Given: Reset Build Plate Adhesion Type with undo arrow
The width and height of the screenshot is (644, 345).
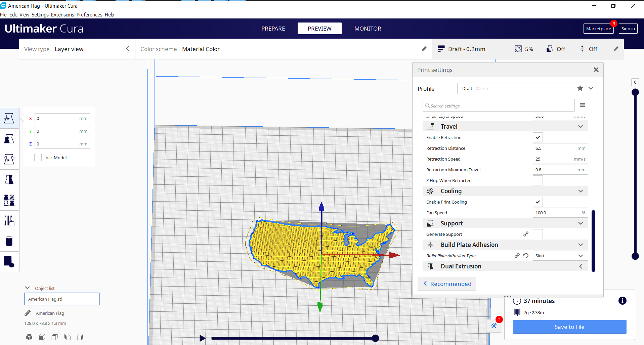Looking at the screenshot, I should tap(526, 256).
